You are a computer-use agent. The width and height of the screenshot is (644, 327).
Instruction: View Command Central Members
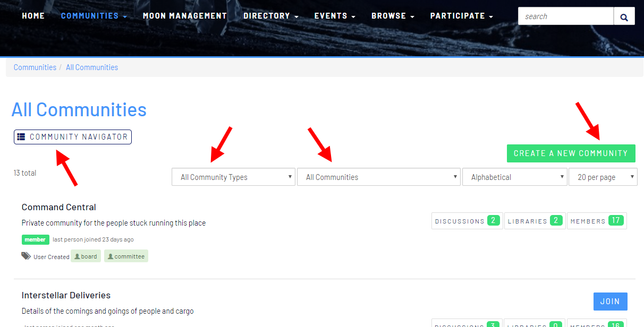click(x=597, y=221)
